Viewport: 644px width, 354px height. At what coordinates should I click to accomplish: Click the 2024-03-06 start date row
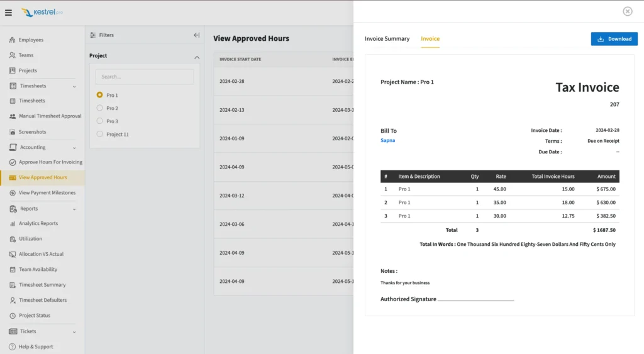[x=231, y=224]
